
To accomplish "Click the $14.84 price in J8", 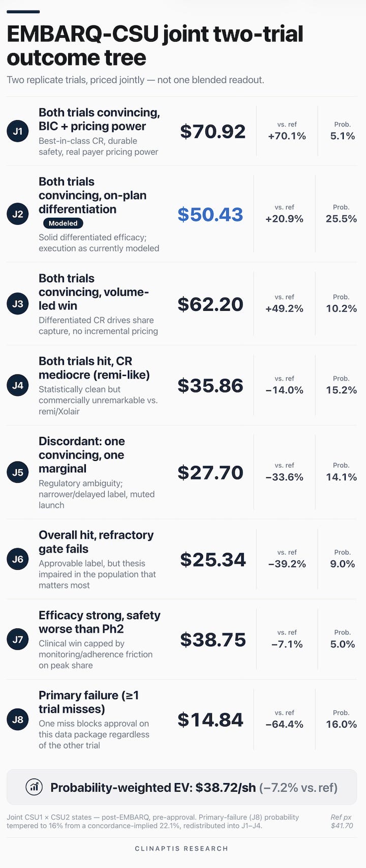I will pos(210,719).
